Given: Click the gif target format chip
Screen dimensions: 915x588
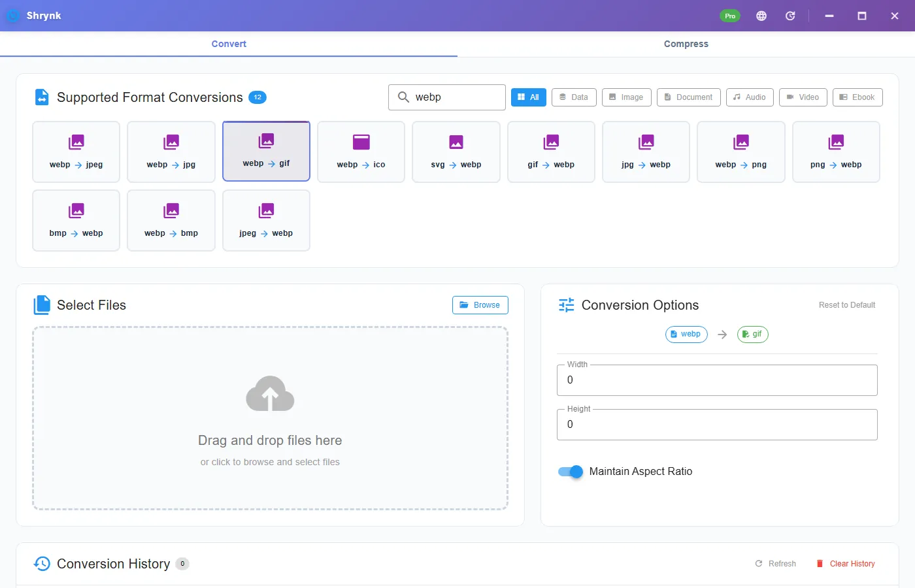Looking at the screenshot, I should point(753,335).
